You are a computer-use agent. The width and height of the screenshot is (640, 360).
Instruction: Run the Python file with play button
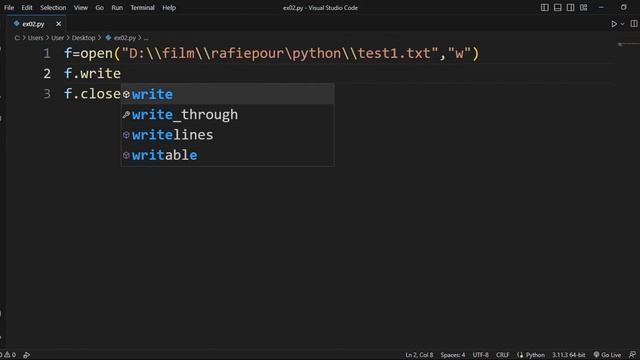pyautogui.click(x=613, y=24)
